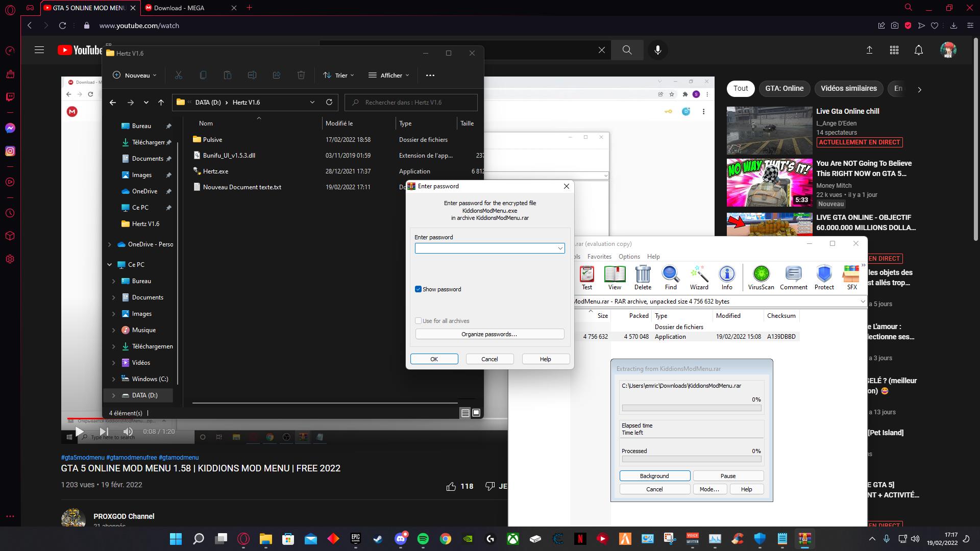Viewport: 980px width, 551px height.
Task: Click YouTube voice search microphone
Action: point(657,50)
